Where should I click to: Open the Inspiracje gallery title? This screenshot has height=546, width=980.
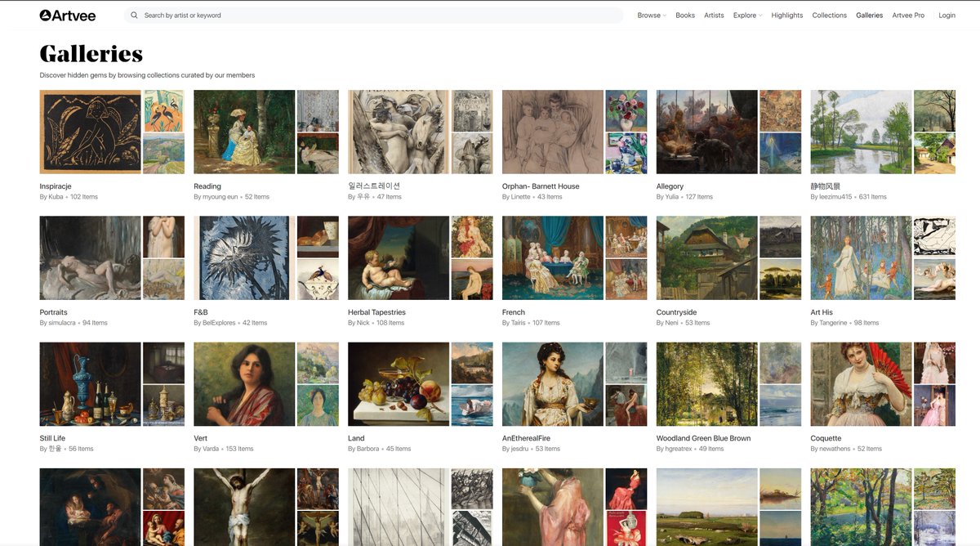56,186
